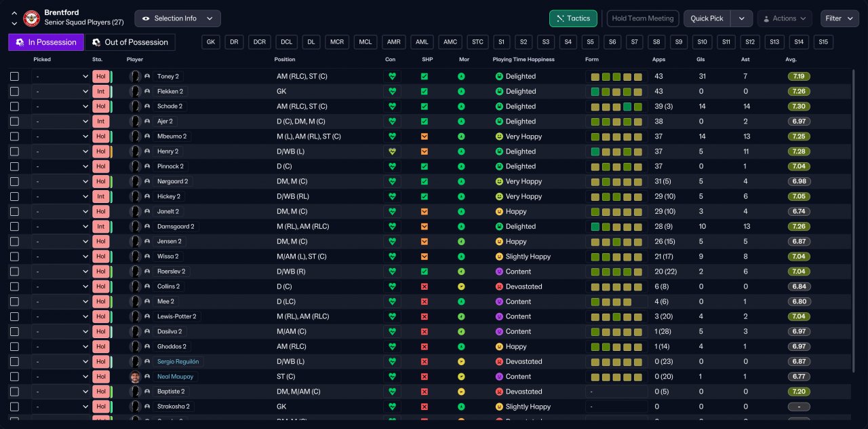This screenshot has height=429, width=868.
Task: Click Collins' red sharpness X icon
Action: click(x=425, y=286)
